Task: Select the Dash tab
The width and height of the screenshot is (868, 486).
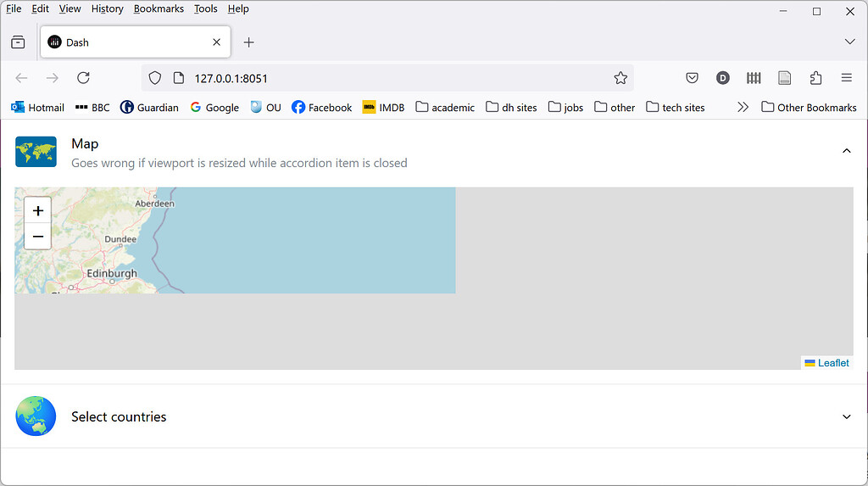Action: (x=135, y=42)
